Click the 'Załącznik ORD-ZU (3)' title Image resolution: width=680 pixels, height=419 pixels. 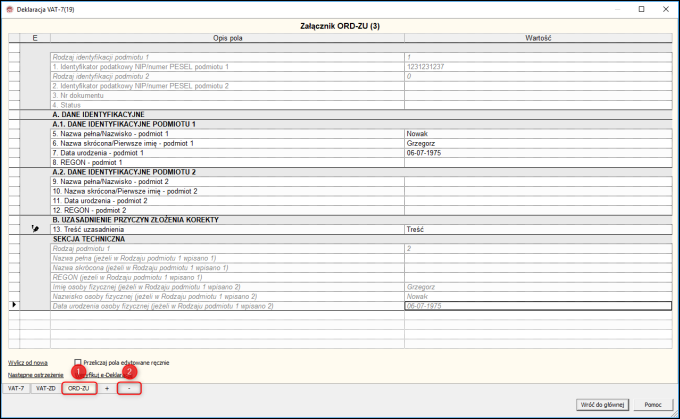pyautogui.click(x=340, y=26)
